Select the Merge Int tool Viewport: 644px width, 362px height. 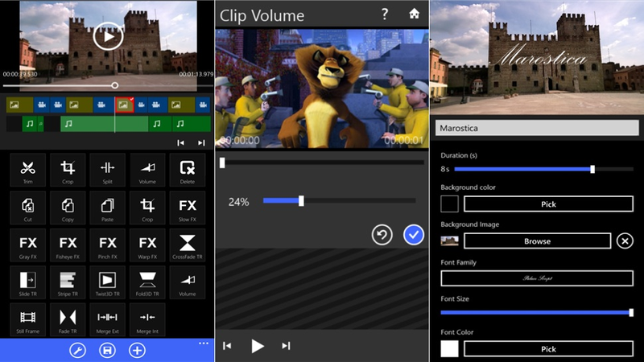click(x=147, y=319)
